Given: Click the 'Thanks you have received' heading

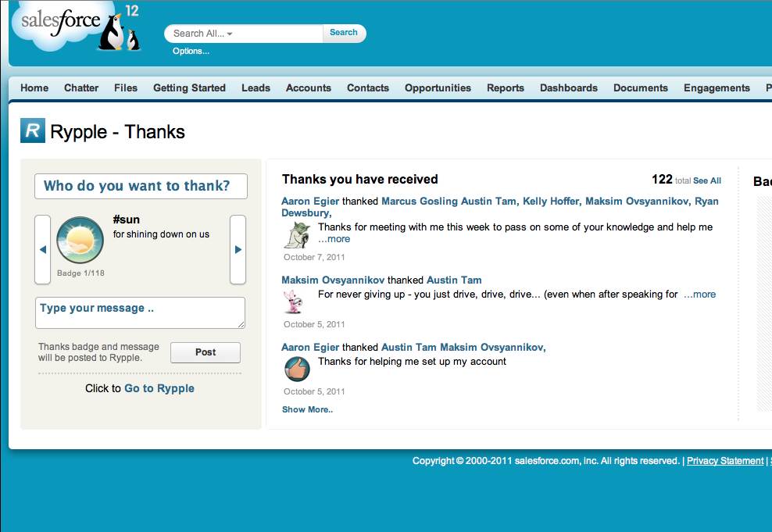Looking at the screenshot, I should pyautogui.click(x=360, y=179).
